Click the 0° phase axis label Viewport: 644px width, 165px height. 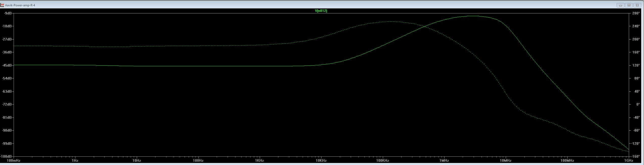(638, 104)
